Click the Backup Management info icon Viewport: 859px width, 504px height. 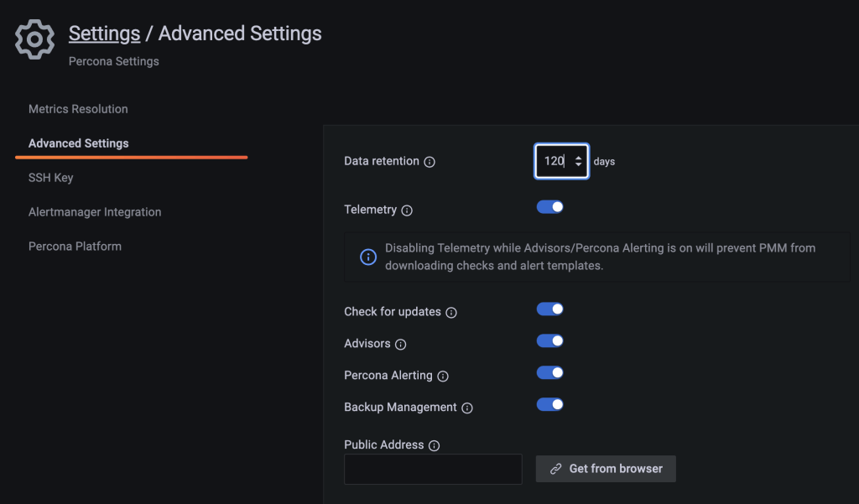(467, 408)
